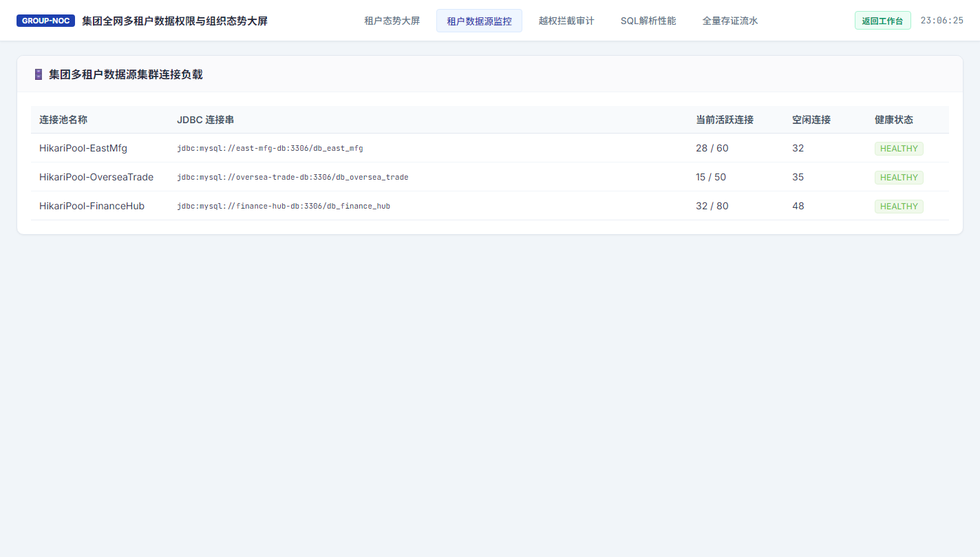Click the 23:06:25 clock display

(941, 21)
